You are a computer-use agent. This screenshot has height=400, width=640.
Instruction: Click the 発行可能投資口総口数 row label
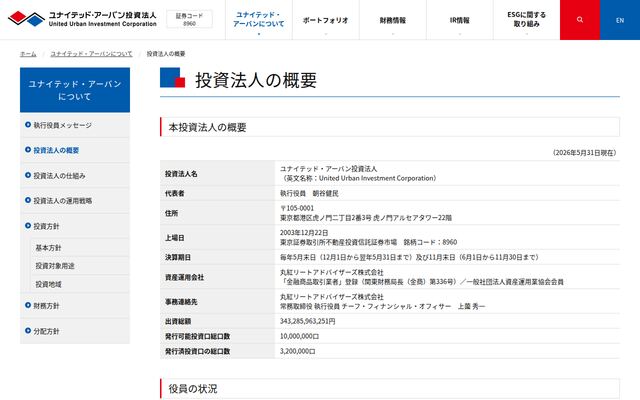[x=198, y=336]
